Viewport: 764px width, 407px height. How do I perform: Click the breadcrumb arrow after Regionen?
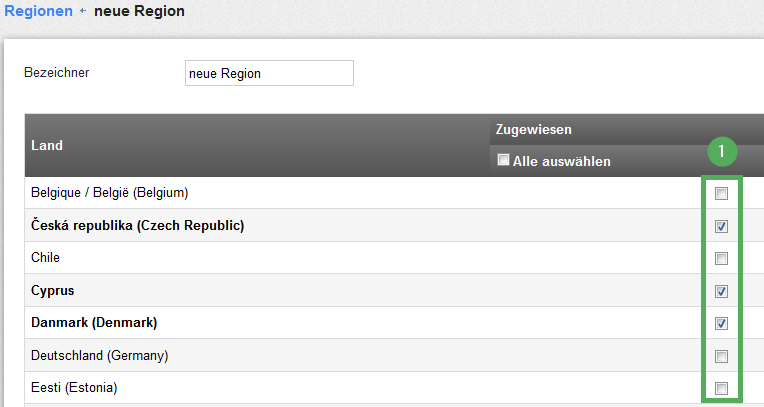coord(83,10)
